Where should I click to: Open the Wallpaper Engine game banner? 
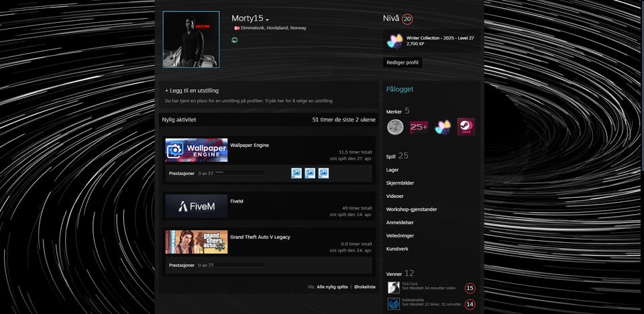coord(197,150)
